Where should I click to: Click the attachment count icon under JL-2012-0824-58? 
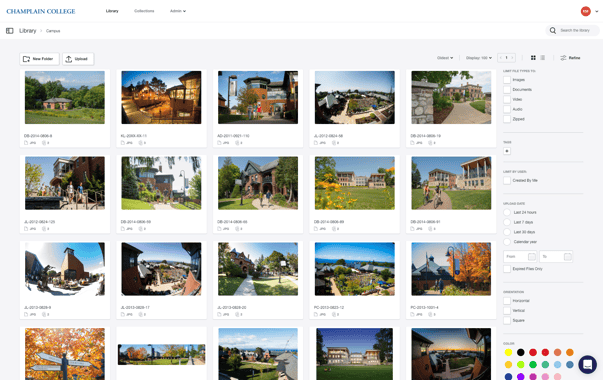click(334, 143)
